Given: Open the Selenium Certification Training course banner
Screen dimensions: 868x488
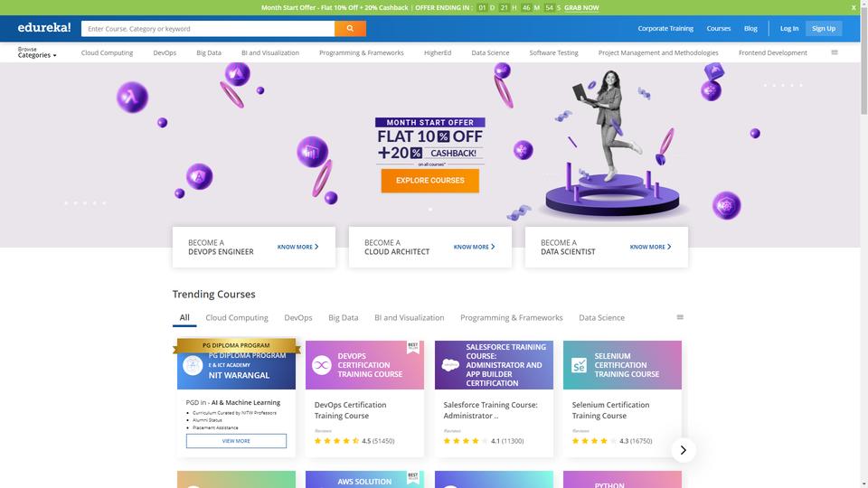Looking at the screenshot, I should point(622,365).
